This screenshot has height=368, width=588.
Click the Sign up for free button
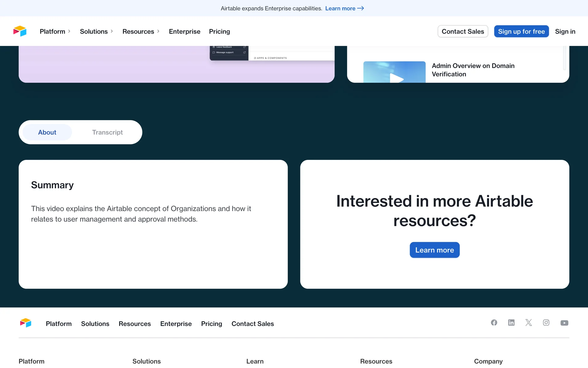click(521, 31)
